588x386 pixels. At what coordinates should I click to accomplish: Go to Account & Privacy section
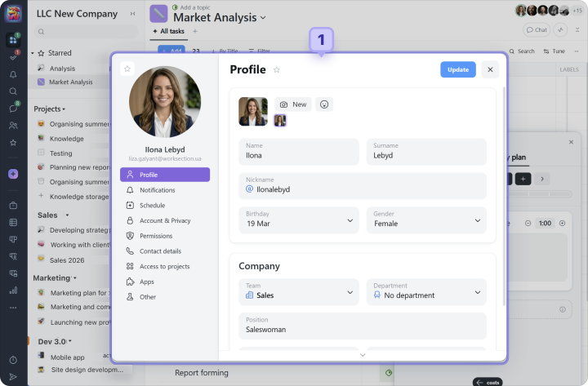(x=164, y=220)
